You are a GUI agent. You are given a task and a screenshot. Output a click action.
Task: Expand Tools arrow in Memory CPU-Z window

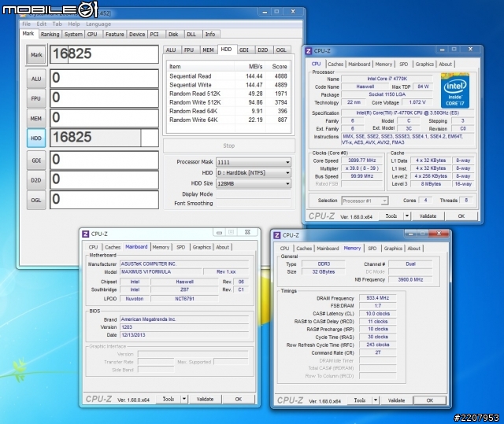point(376,400)
